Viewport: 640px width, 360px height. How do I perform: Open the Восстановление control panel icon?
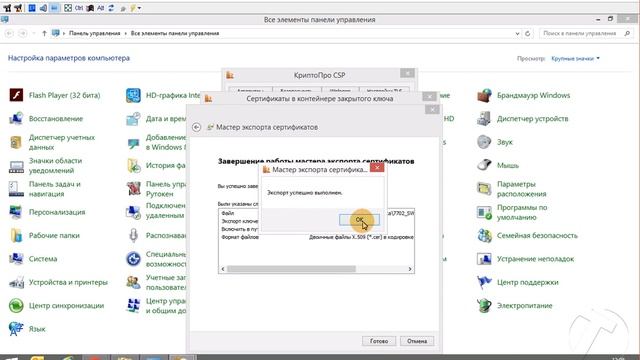(x=16, y=119)
